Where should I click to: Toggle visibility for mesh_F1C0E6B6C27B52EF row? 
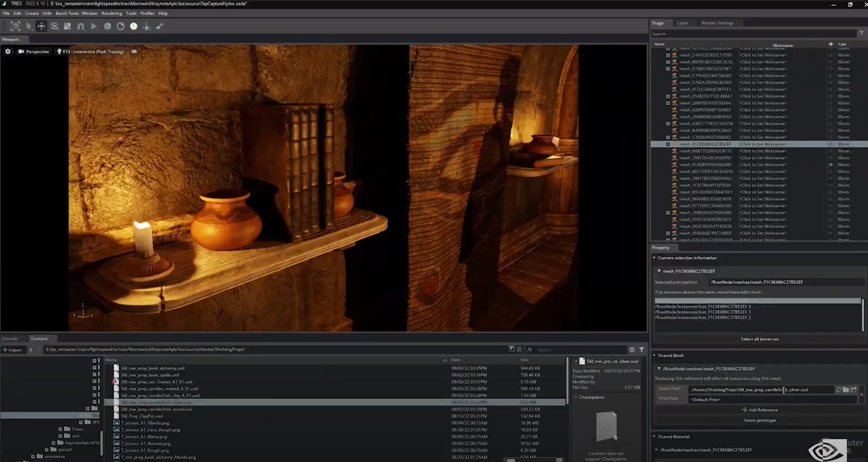point(830,144)
